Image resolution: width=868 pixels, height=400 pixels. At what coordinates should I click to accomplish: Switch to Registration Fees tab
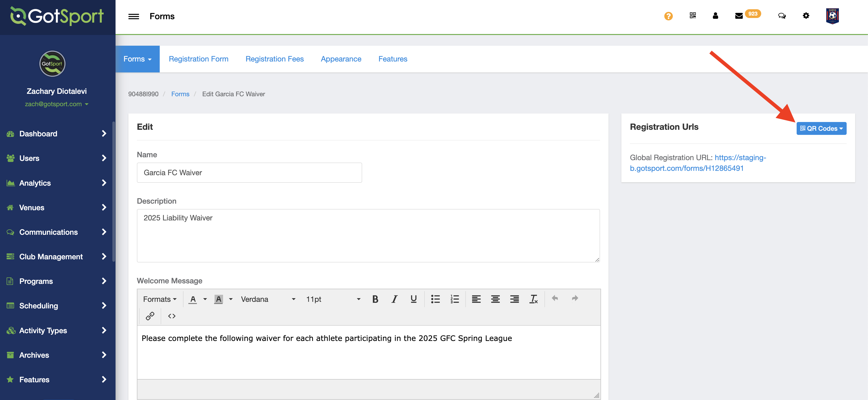(x=274, y=59)
